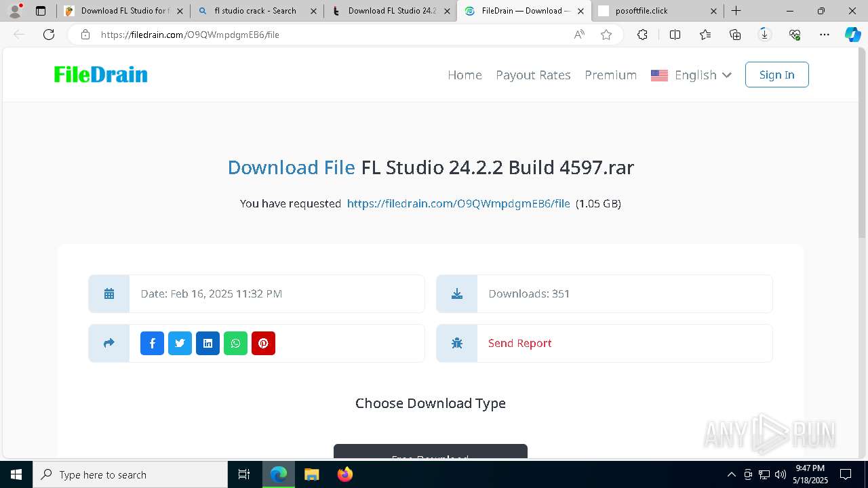Switch to posoftfile.click tab
This screenshot has height=488, width=868.
[658, 11]
